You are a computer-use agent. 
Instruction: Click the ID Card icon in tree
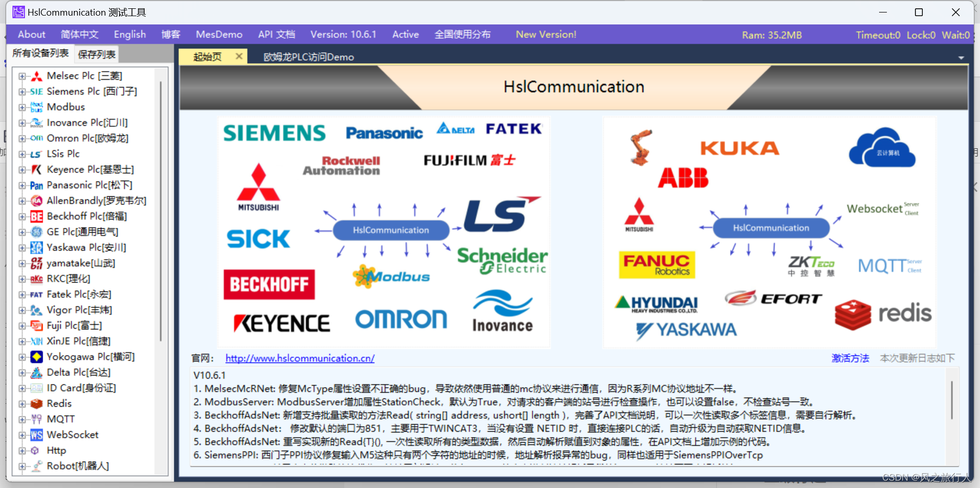[36, 388]
